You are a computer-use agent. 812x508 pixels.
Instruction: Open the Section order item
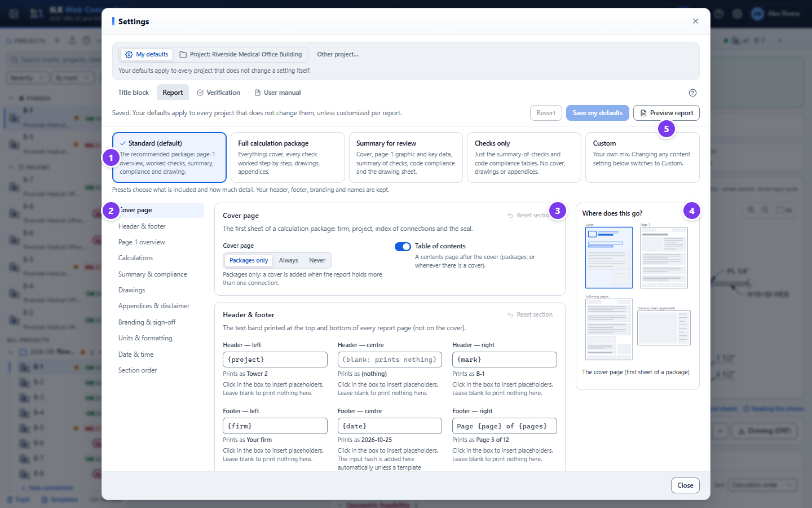158,370
